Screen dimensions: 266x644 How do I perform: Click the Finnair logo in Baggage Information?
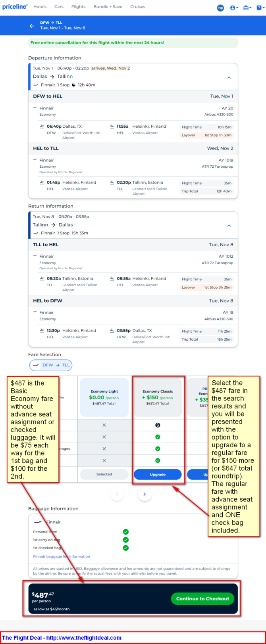(39, 522)
